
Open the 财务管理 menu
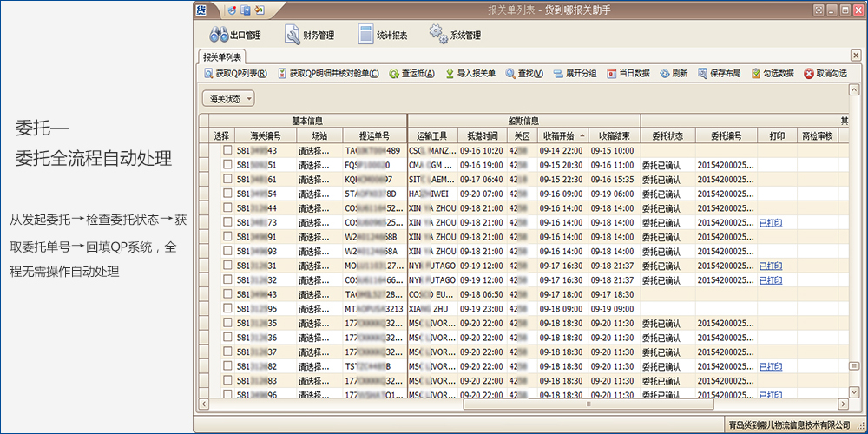point(310,35)
